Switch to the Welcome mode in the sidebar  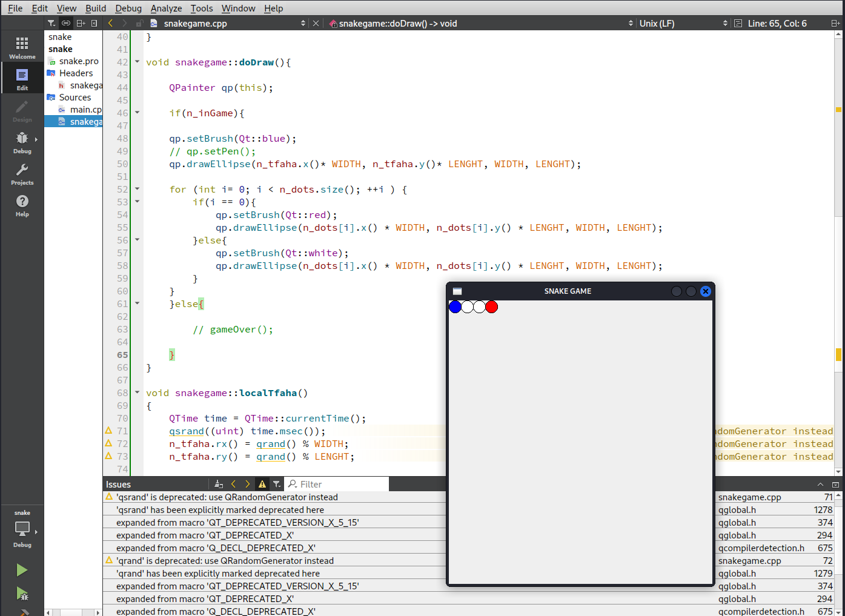(x=22, y=45)
